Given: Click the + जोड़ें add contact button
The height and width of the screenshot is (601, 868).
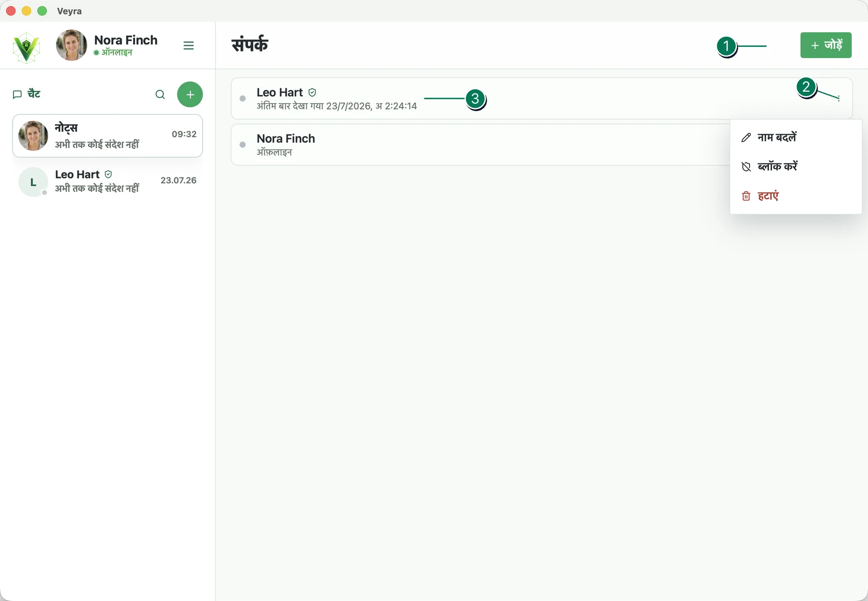Looking at the screenshot, I should (x=826, y=45).
